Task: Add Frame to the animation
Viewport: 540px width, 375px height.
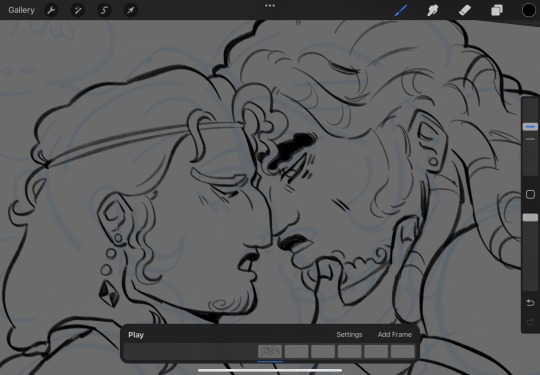Action: coord(395,335)
